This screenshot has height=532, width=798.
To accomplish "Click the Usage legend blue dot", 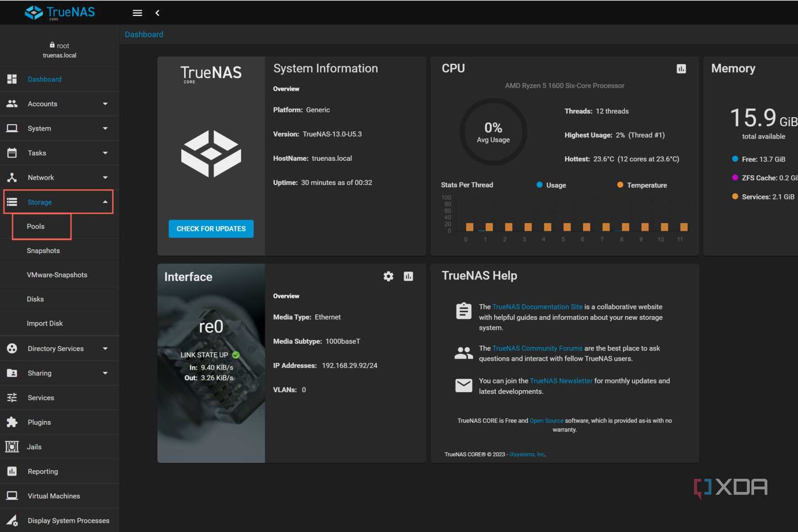I will (x=539, y=185).
